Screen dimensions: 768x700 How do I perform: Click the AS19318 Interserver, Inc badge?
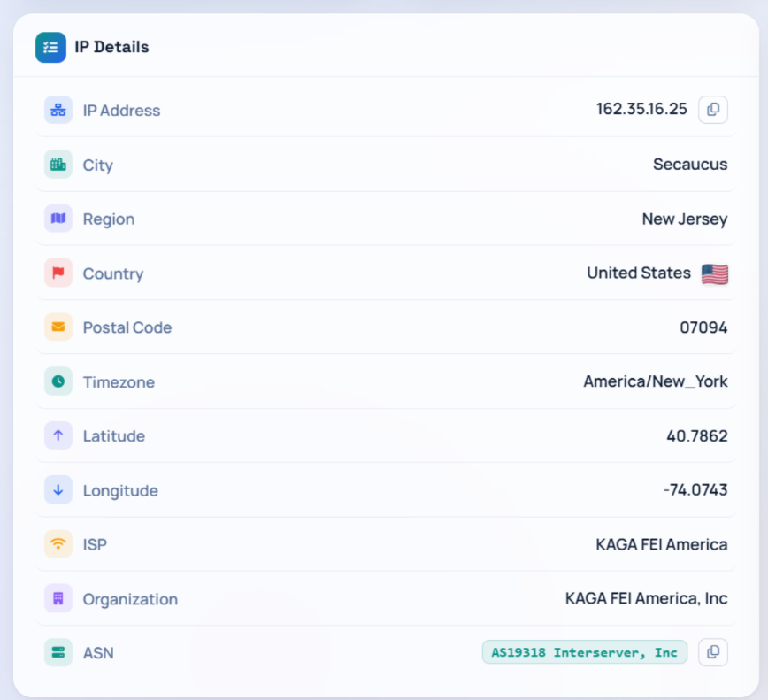584,652
